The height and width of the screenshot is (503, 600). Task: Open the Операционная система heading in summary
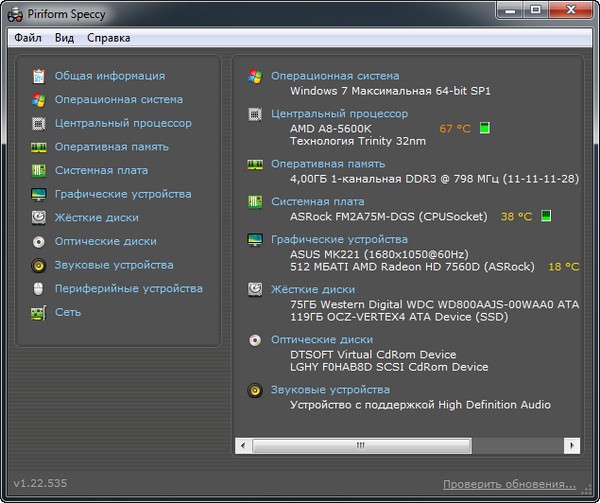click(x=334, y=76)
